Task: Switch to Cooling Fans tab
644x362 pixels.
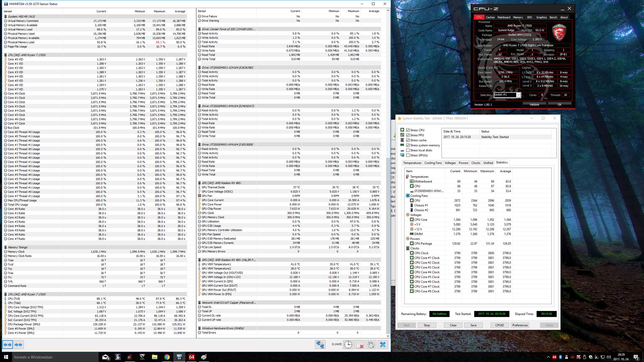Action: [x=433, y=163]
